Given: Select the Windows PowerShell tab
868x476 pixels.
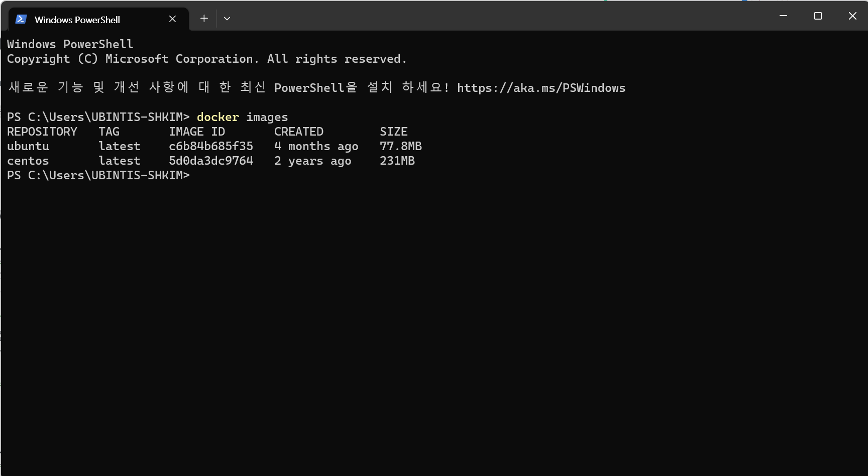Looking at the screenshot, I should tap(77, 20).
